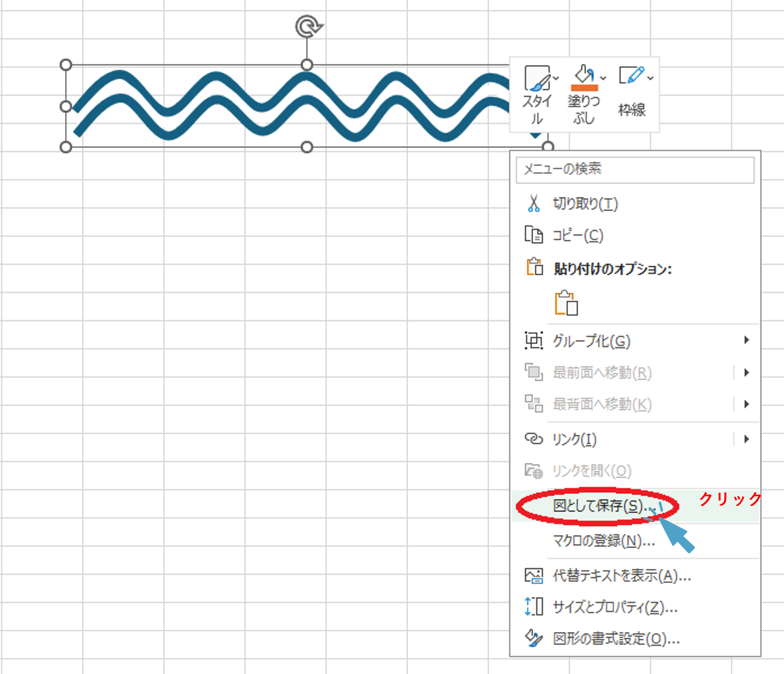Open Size and Properties (サイズとプロパティ)

click(x=615, y=607)
